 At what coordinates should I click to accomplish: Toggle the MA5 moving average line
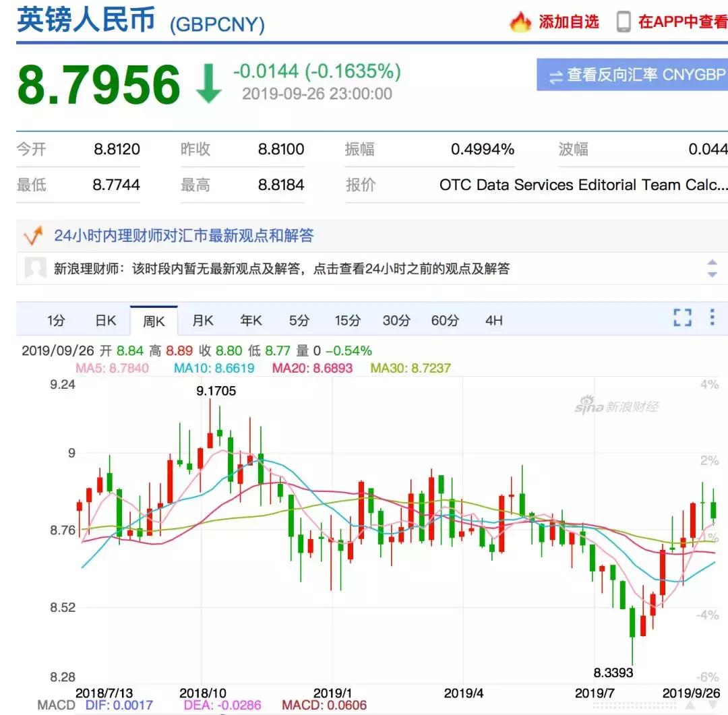tap(112, 369)
